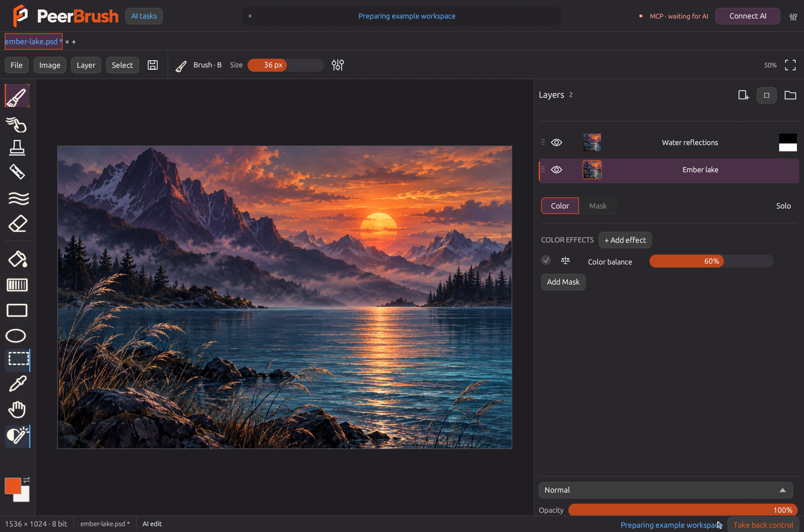Screen dimensions: 804x532
Task: Click Take back control button
Action: tap(763, 525)
